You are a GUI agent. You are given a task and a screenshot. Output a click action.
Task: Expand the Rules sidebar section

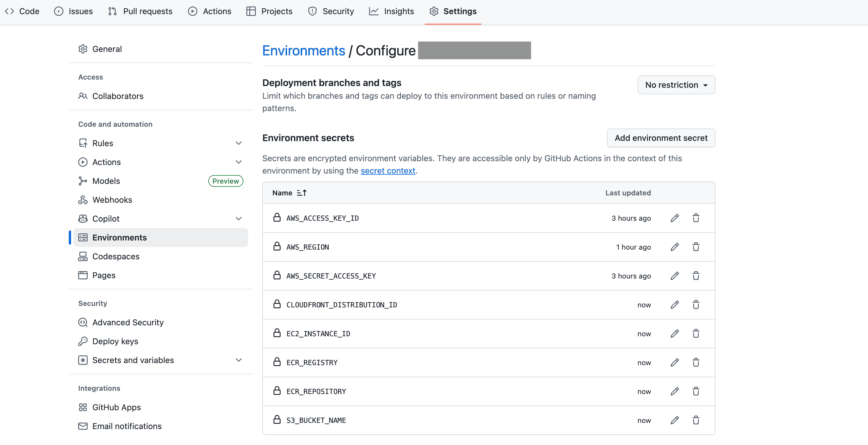[239, 143]
